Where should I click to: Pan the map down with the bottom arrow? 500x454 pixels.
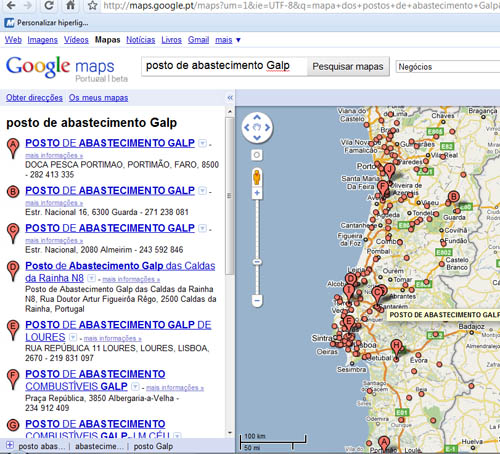(x=257, y=137)
